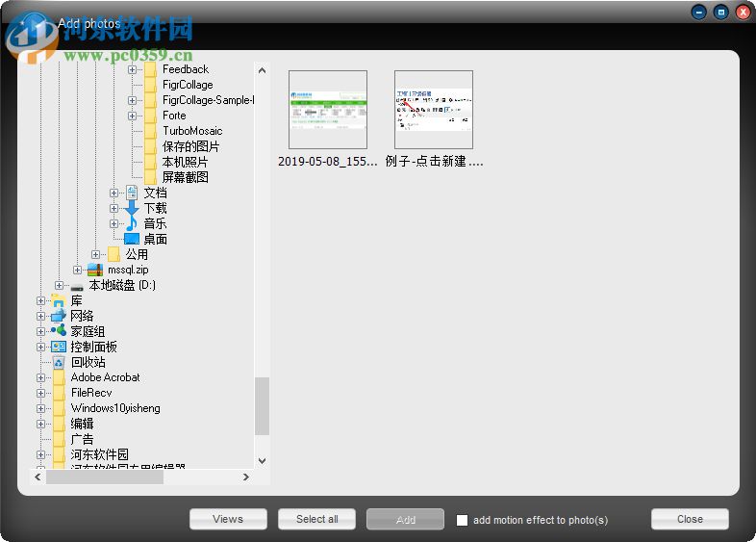Click the 编辑 folder icon
Image resolution: width=756 pixels, height=542 pixels.
[59, 425]
